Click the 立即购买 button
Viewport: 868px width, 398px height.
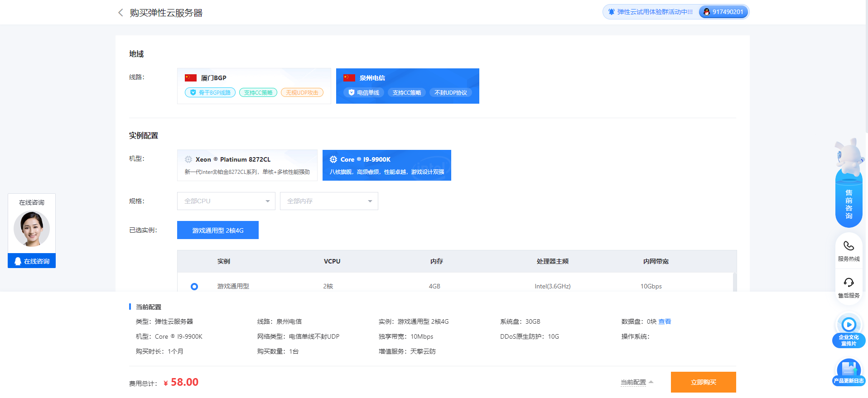(x=703, y=382)
